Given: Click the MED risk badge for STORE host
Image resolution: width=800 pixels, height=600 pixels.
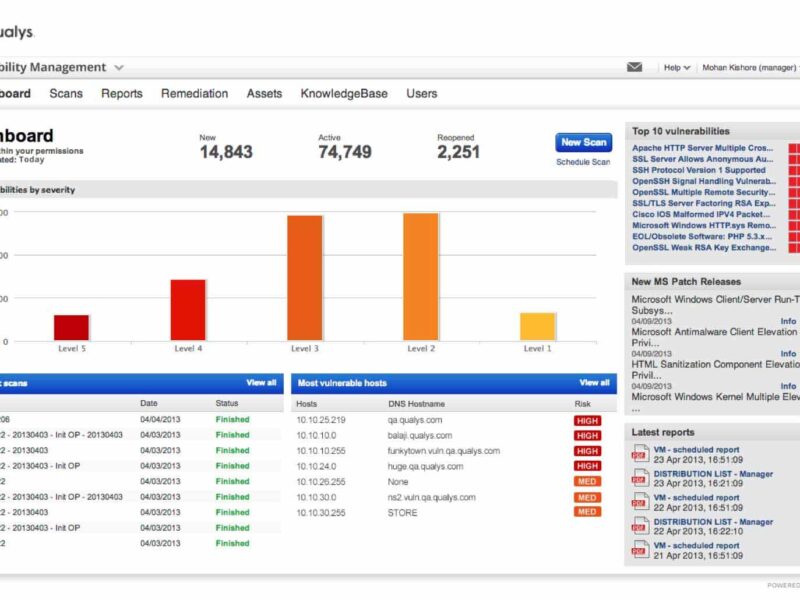Looking at the screenshot, I should click(587, 512).
